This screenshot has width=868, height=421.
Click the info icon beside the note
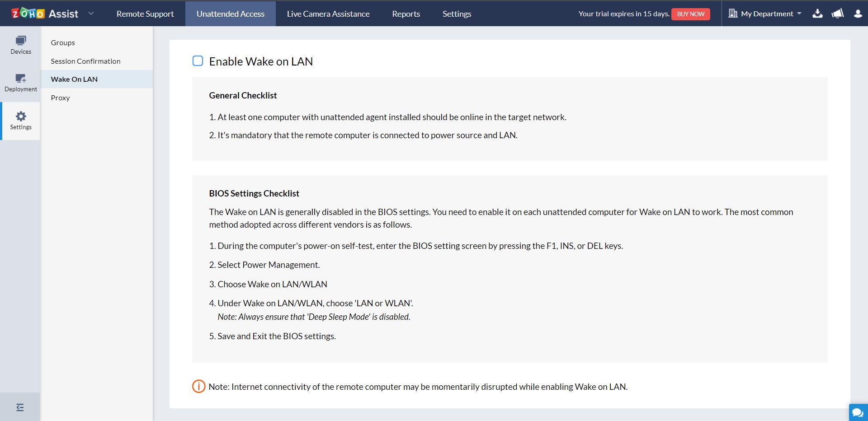[199, 386]
